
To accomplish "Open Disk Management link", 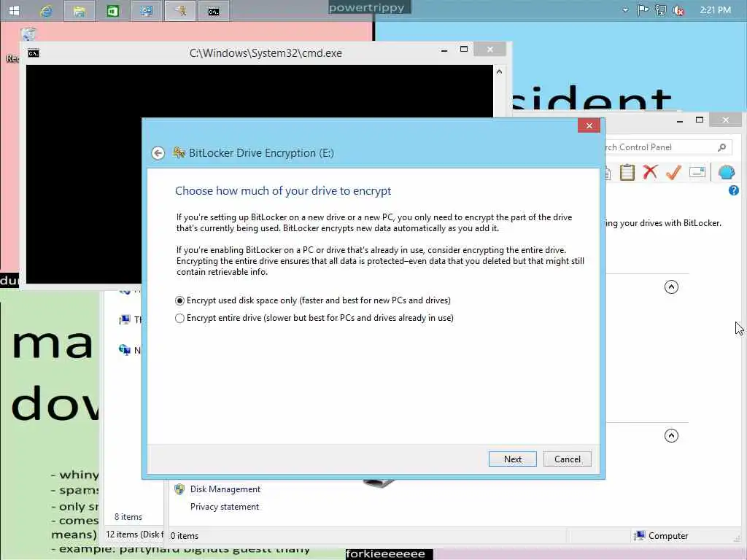I will (x=225, y=489).
